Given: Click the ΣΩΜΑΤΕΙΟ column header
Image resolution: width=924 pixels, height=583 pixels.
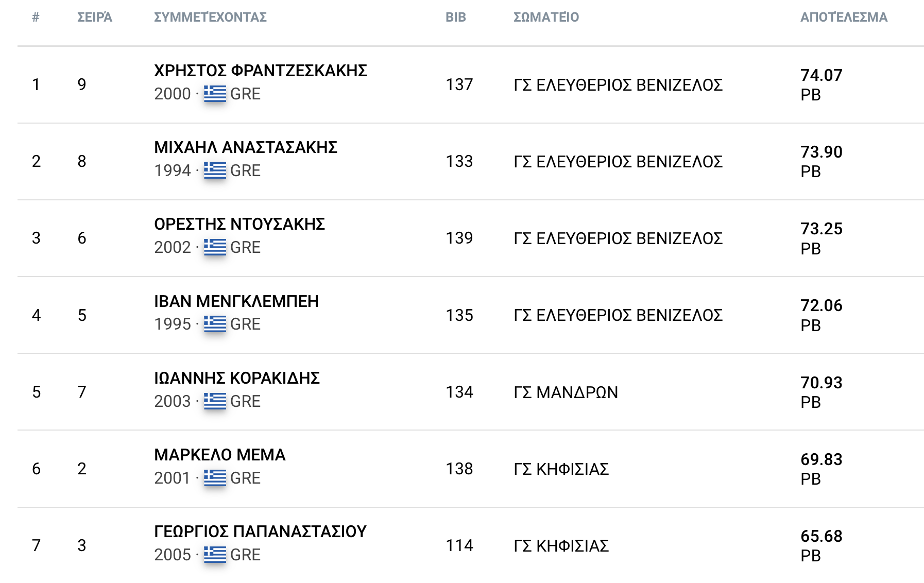Looking at the screenshot, I should click(546, 17).
